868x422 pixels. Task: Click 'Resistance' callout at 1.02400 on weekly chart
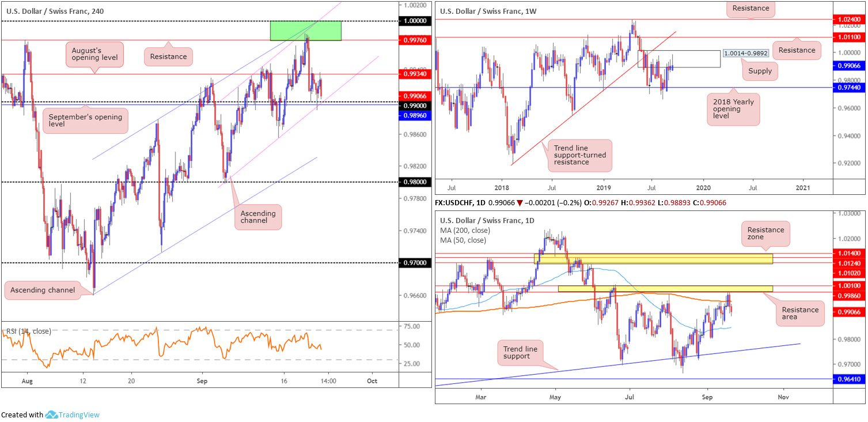coord(751,8)
